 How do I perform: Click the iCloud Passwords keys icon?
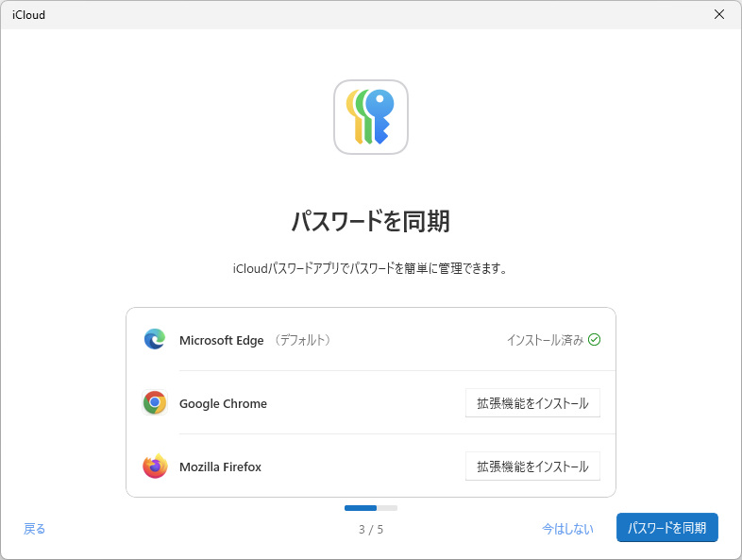point(370,117)
